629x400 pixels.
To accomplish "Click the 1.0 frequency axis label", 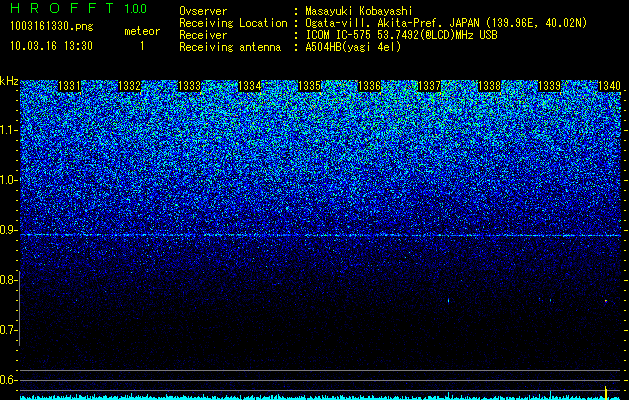I will (x=9, y=180).
